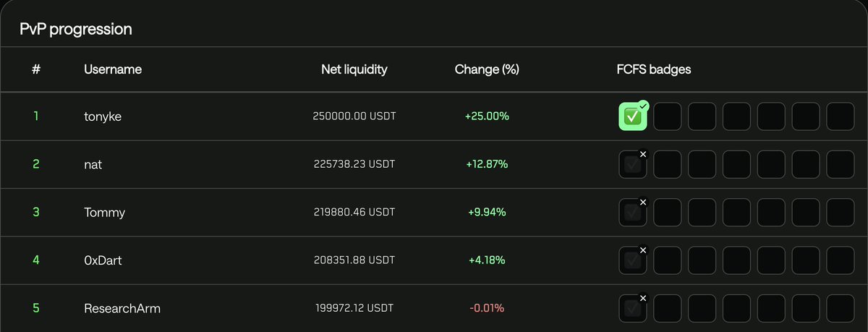Viewport: 868px width, 332px height.
Task: Sort by Net liquidity column header
Action: tap(354, 69)
